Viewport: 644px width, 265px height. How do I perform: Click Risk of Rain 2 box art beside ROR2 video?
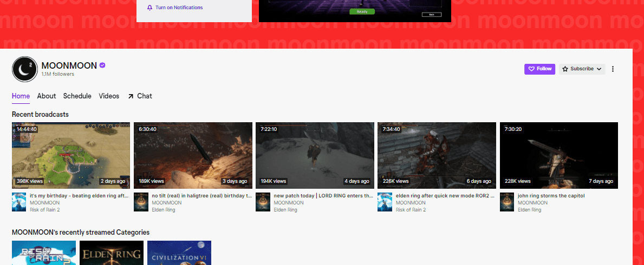[385, 202]
